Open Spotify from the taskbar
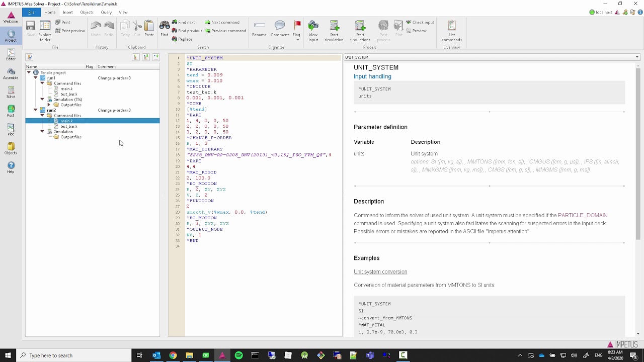 pos(238,355)
